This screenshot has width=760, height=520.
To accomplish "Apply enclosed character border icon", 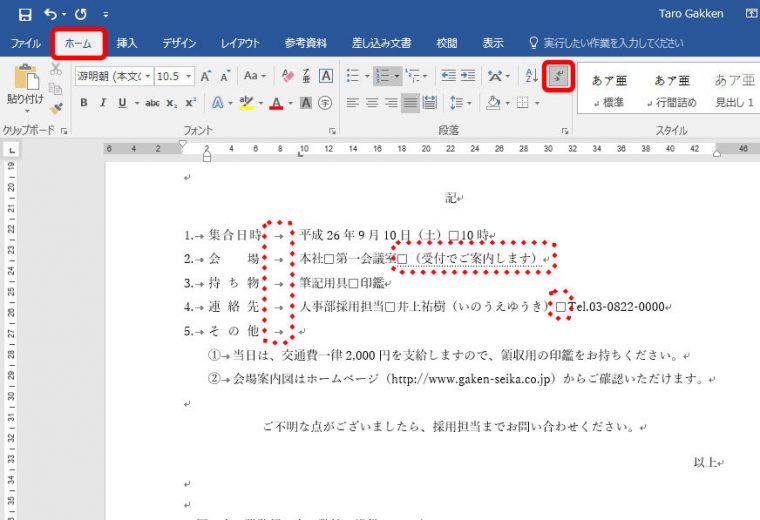I will 326,76.
